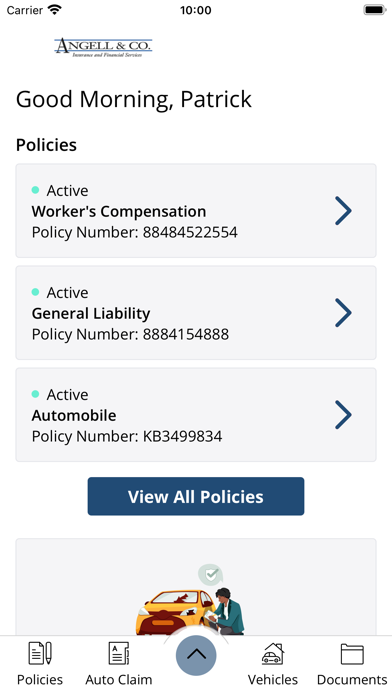The image size is (392, 696).
Task: Tap the Auto Claim document icon
Action: [x=119, y=653]
